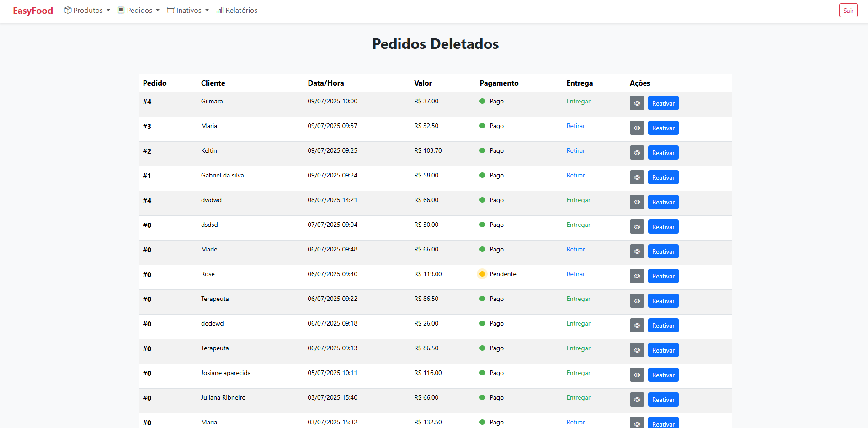The image size is (868, 428).
Task: Reactivate Rose's pending order
Action: pyautogui.click(x=663, y=276)
